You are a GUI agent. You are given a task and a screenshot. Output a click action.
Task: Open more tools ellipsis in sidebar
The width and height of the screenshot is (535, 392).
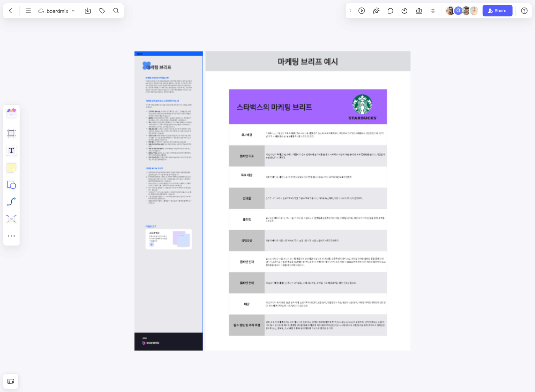(x=11, y=236)
